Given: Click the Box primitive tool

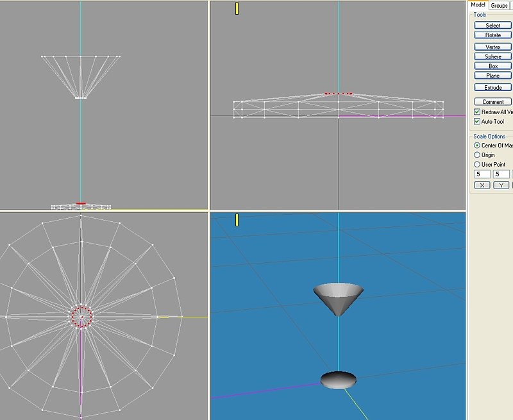Looking at the screenshot, I should (492, 66).
